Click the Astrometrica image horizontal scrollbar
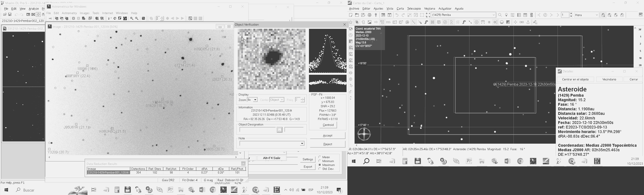The width and height of the screenshot is (644, 195). [142, 157]
